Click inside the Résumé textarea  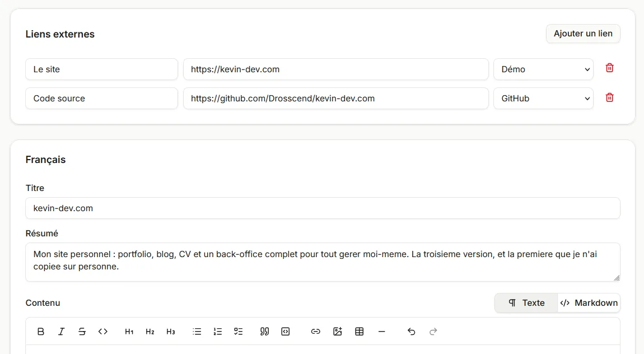click(x=323, y=262)
